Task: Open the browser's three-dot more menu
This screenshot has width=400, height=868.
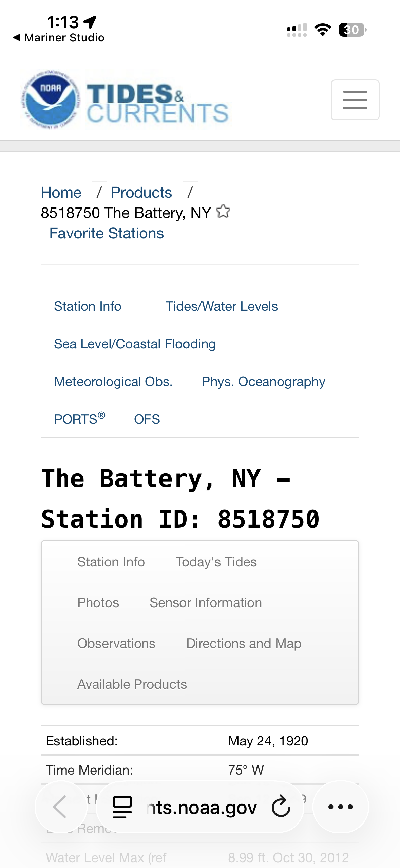Action: [340, 807]
